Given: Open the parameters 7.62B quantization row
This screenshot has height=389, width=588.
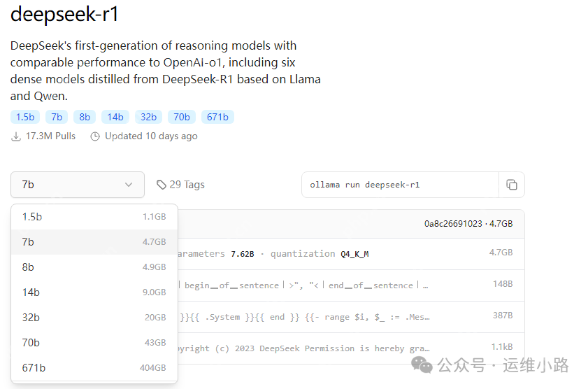Looking at the screenshot, I should (351, 254).
